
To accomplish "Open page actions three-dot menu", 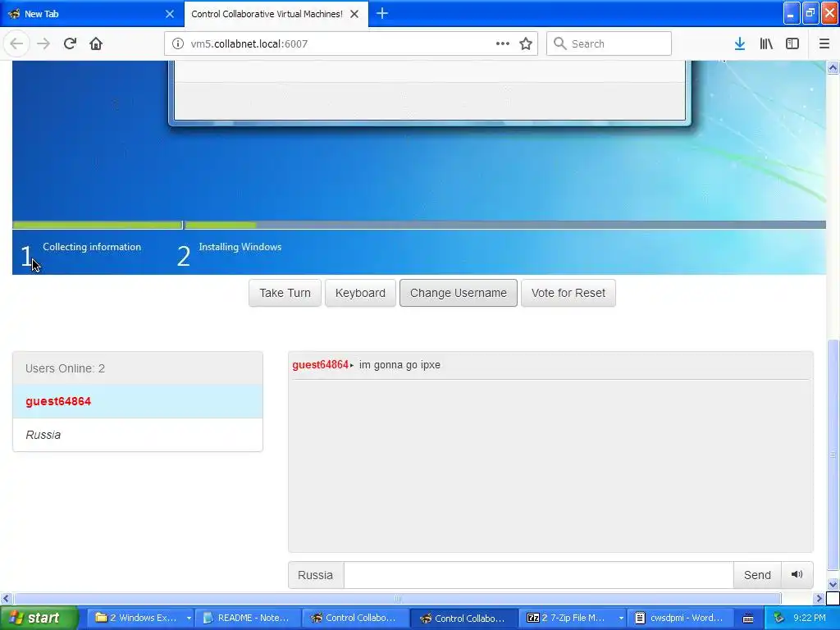I will pyautogui.click(x=503, y=43).
